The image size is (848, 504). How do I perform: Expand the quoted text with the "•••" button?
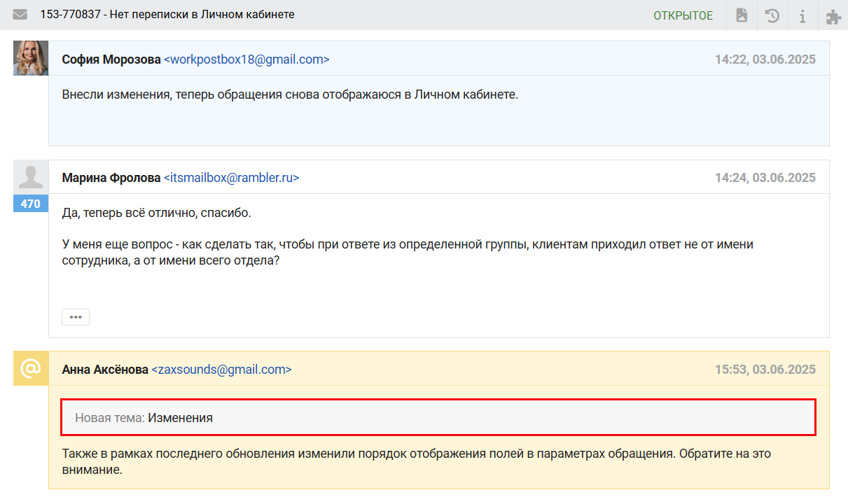point(76,317)
